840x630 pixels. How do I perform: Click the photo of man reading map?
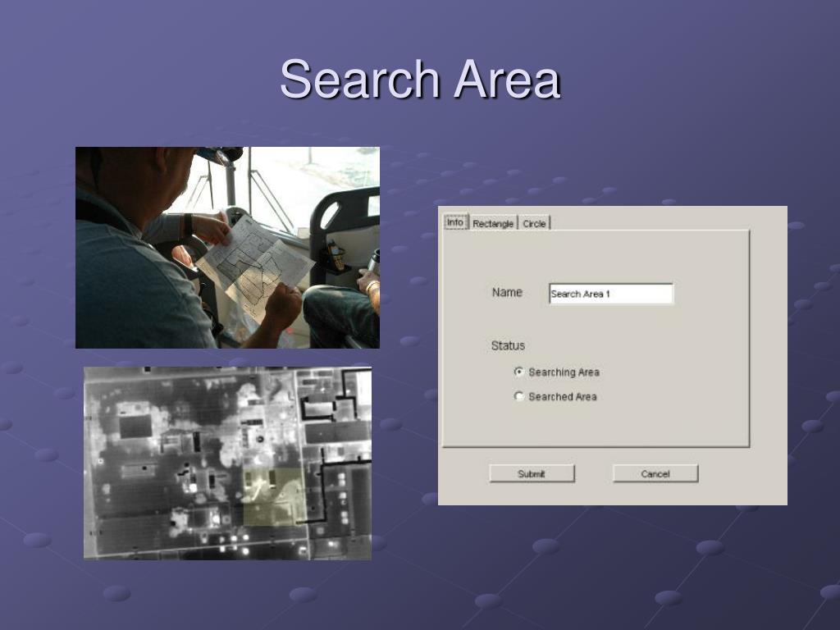click(228, 248)
